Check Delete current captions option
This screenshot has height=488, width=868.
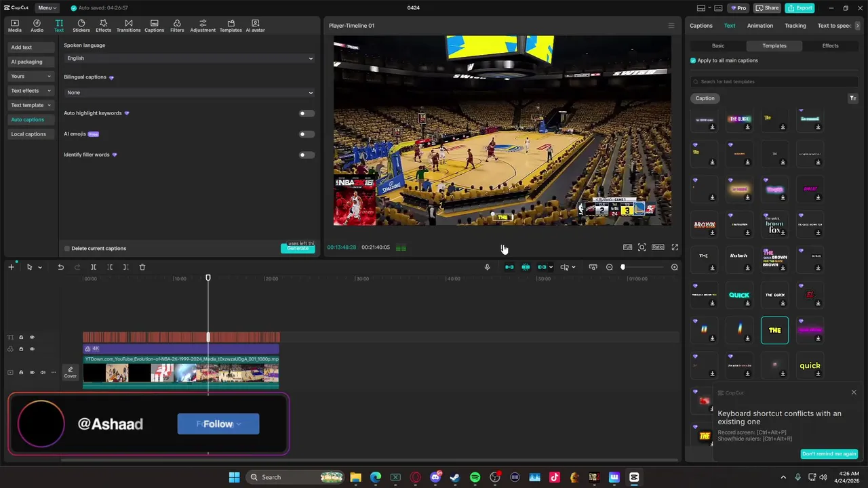point(67,249)
